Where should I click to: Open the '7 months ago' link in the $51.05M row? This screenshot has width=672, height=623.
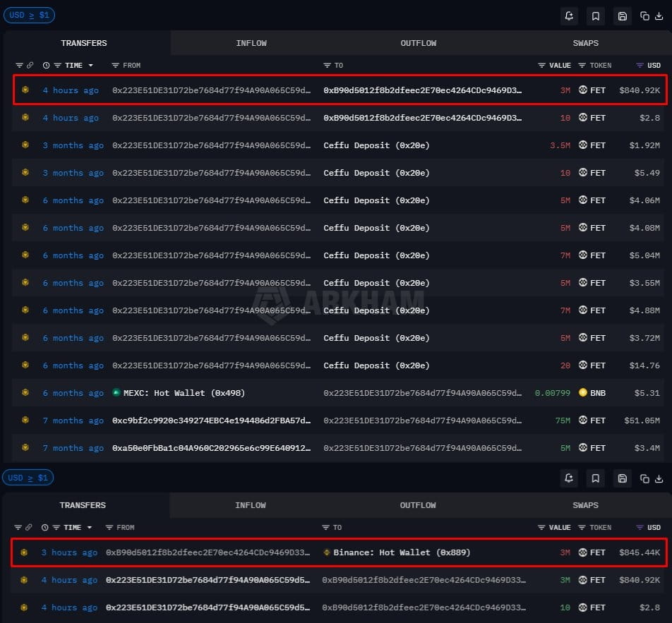click(x=73, y=421)
